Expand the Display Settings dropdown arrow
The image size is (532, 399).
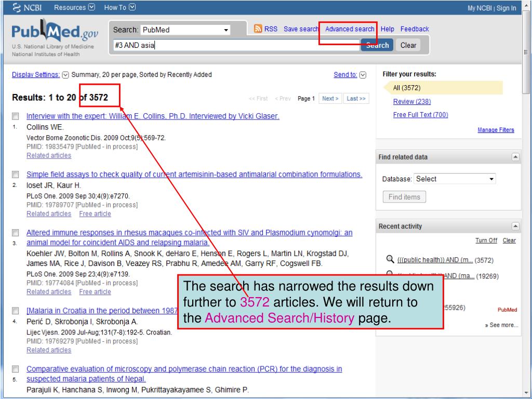(65, 75)
